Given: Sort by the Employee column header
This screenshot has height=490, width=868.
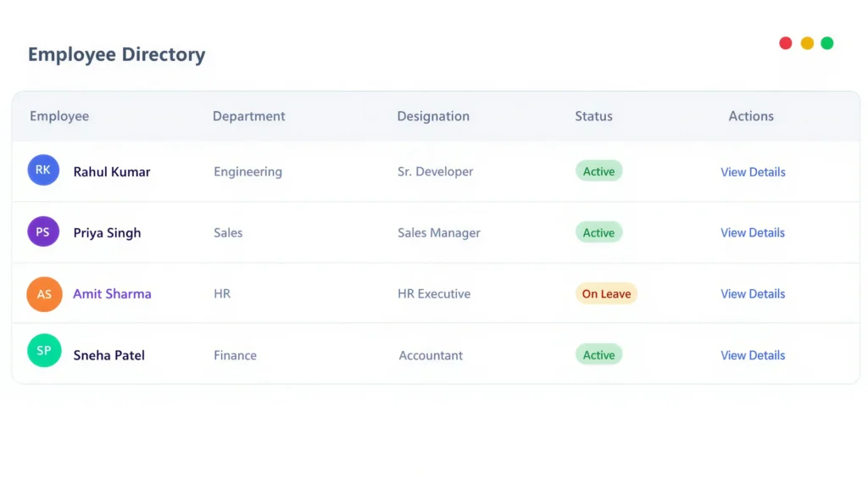Looking at the screenshot, I should click(58, 116).
